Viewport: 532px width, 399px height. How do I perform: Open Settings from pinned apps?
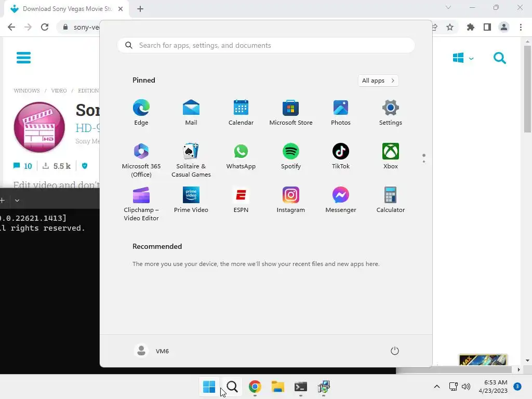click(x=391, y=113)
